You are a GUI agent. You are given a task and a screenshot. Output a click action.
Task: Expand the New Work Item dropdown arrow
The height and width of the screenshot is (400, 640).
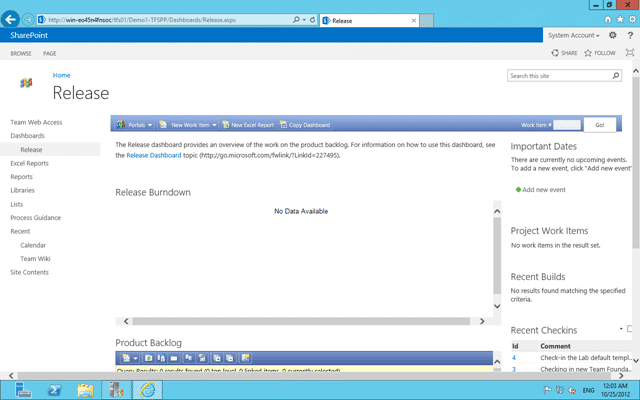214,125
